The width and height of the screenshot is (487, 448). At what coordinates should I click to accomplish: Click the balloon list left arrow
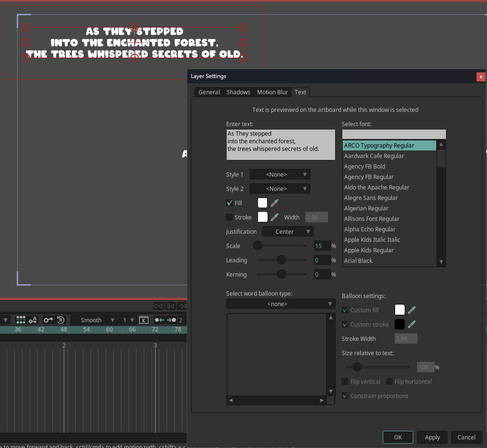[x=231, y=400]
